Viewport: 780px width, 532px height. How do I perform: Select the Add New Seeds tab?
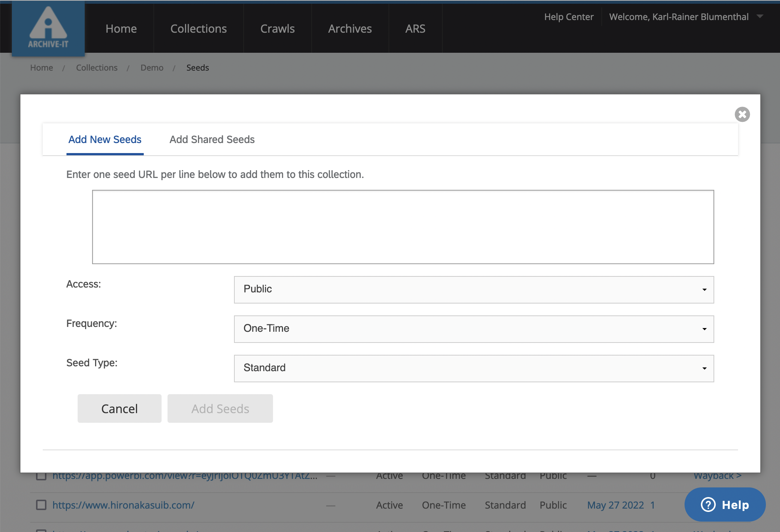(x=105, y=139)
